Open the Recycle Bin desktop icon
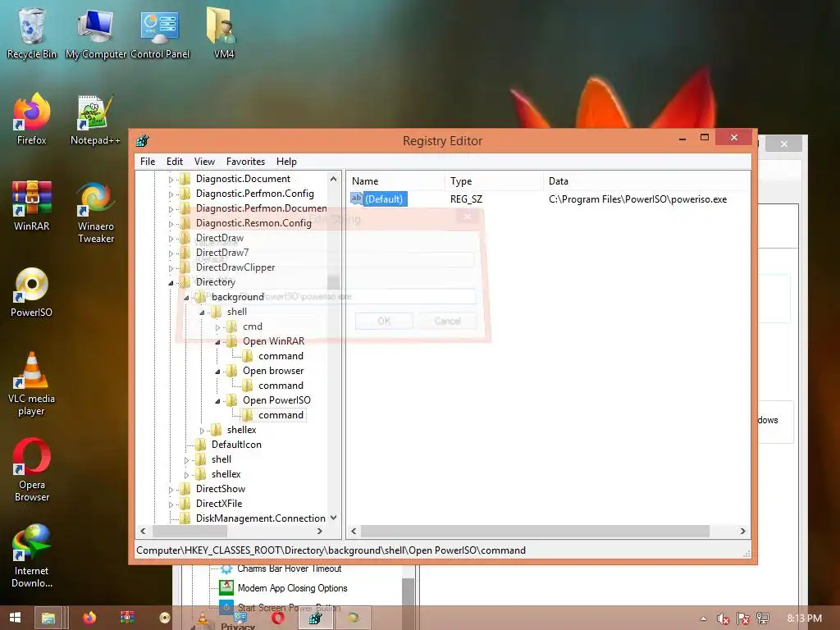 31,33
